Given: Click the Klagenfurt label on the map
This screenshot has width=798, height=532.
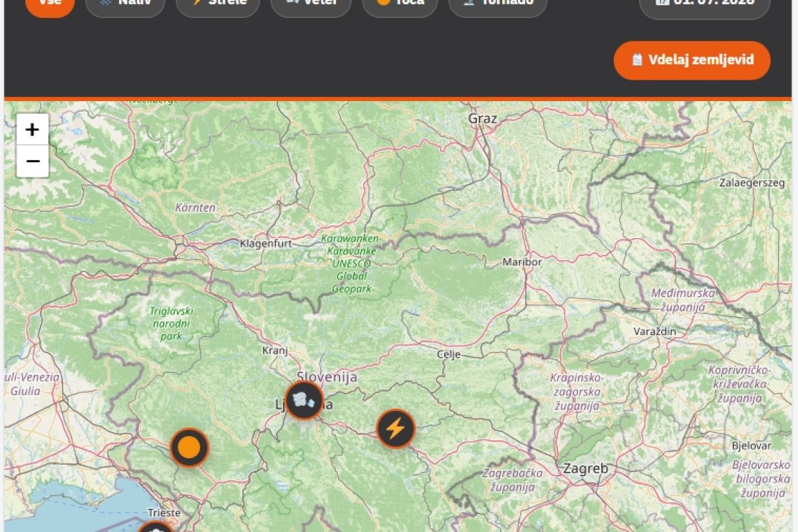Looking at the screenshot, I should [x=266, y=243].
